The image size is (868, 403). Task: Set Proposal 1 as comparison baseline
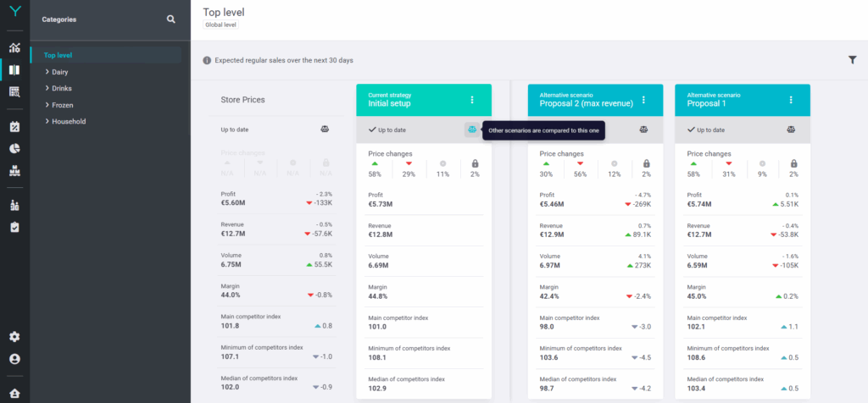[x=791, y=130]
